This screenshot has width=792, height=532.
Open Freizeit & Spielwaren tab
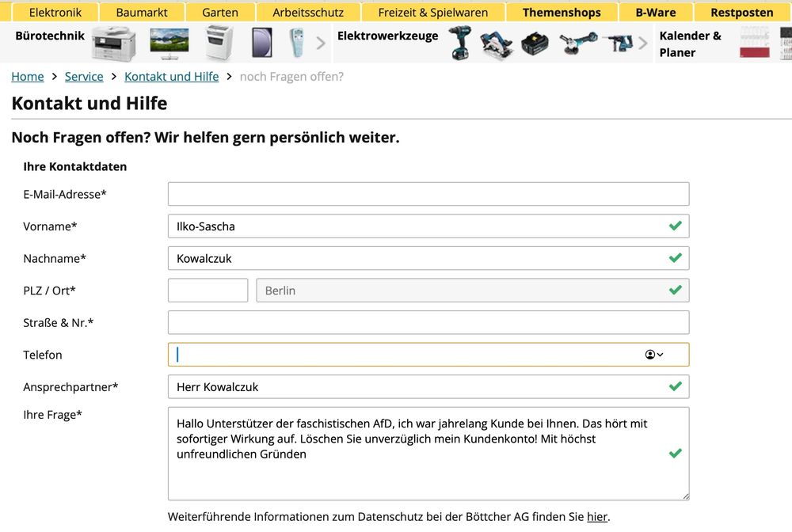point(433,12)
